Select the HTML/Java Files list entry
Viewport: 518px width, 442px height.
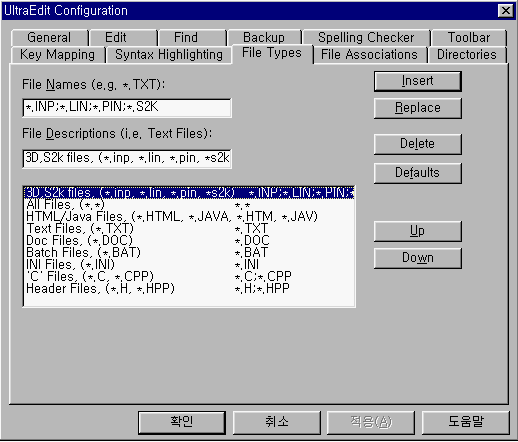click(x=189, y=217)
